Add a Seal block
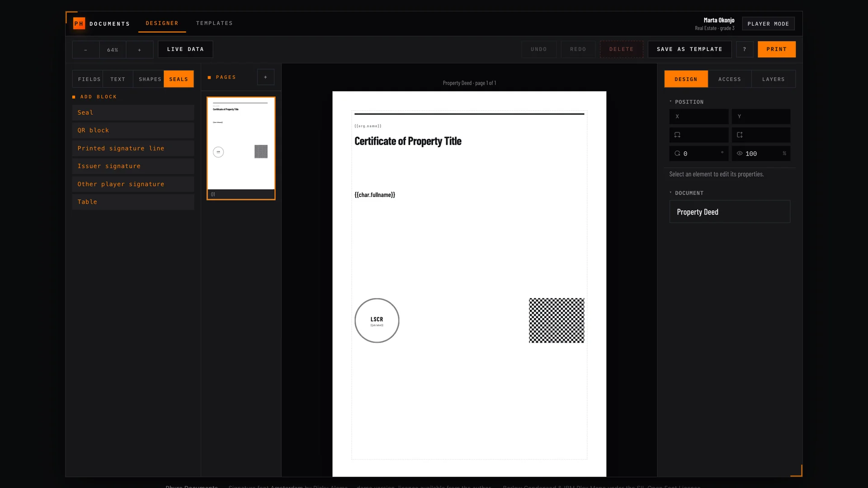 click(133, 113)
